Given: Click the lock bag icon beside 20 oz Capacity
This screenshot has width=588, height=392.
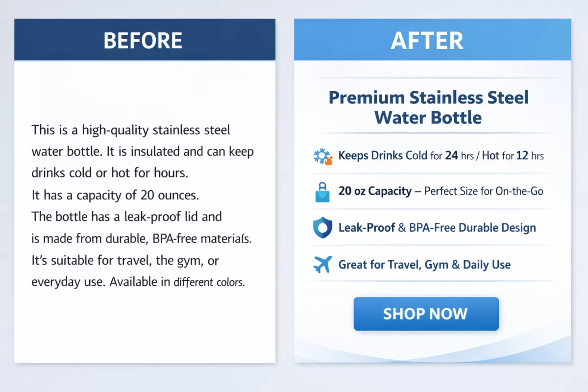Looking at the screenshot, I should [322, 192].
